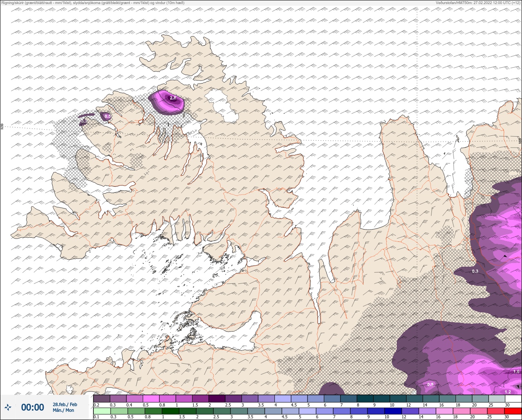The image size is (522, 420).
Task: Click the 2.8 precipitation value on the map
Action: [x=173, y=98]
